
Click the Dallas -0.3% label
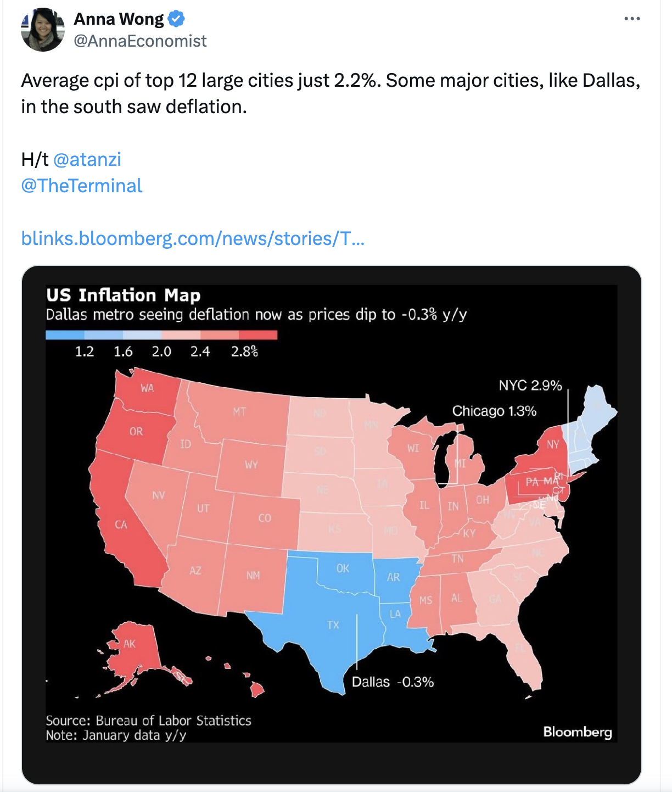[x=393, y=682]
